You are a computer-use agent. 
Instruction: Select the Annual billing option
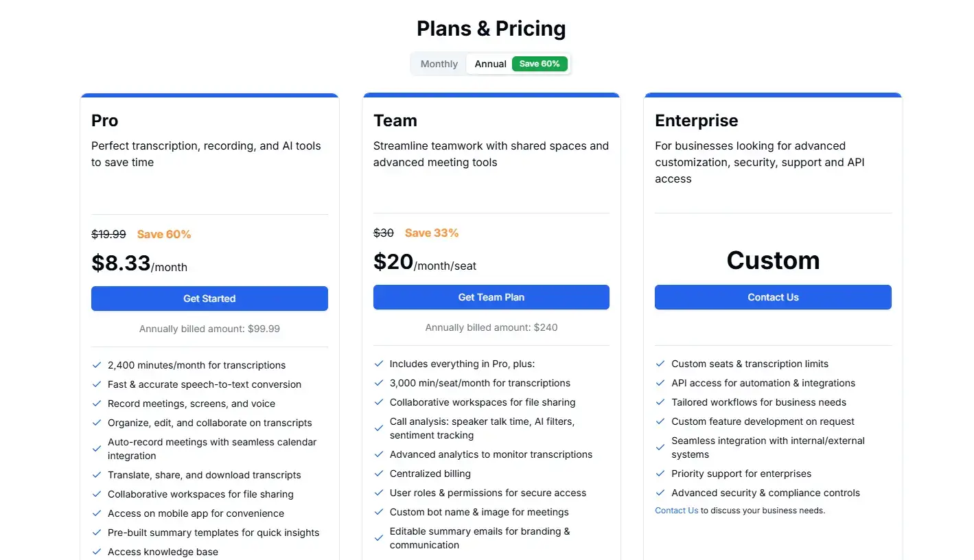[x=489, y=63]
